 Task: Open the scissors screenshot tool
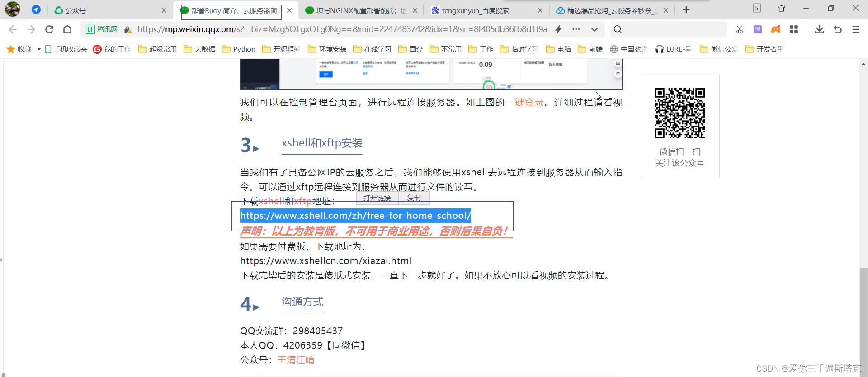click(x=740, y=30)
